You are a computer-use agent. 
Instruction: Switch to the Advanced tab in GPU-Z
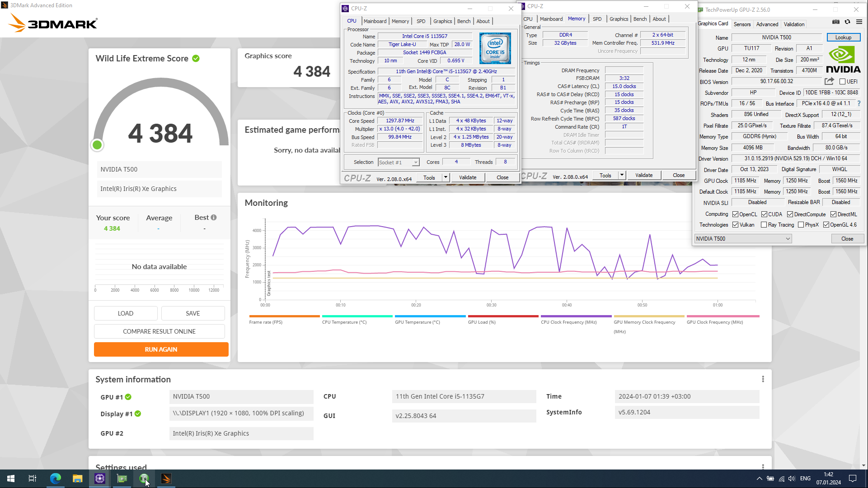tap(767, 24)
